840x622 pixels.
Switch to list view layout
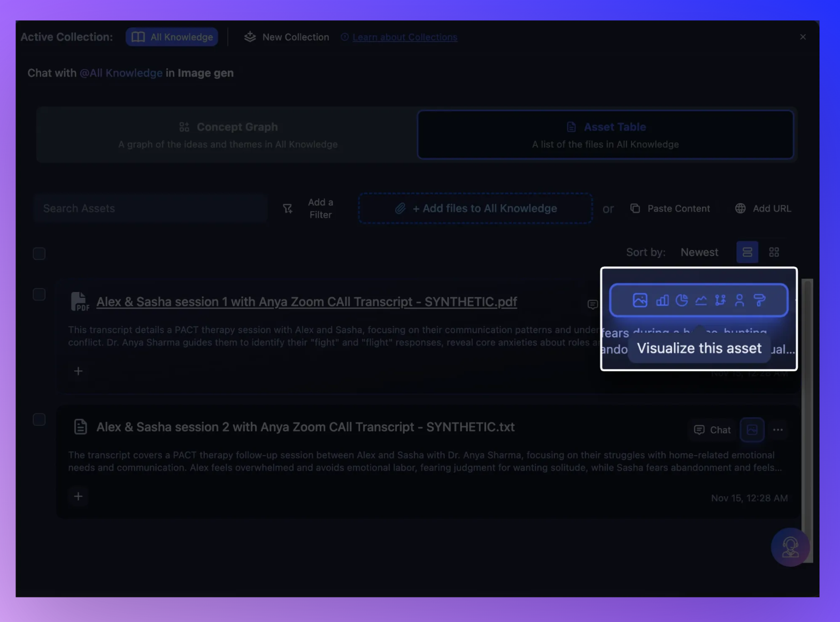(747, 252)
